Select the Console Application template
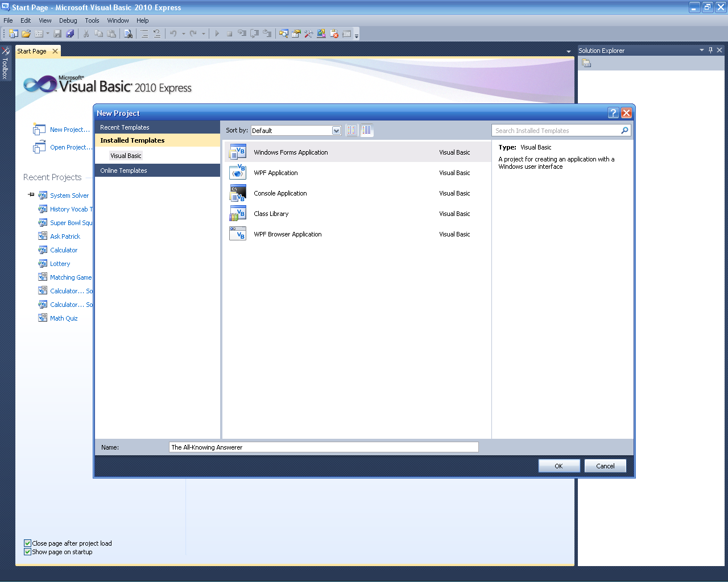This screenshot has width=728, height=582. click(358, 193)
